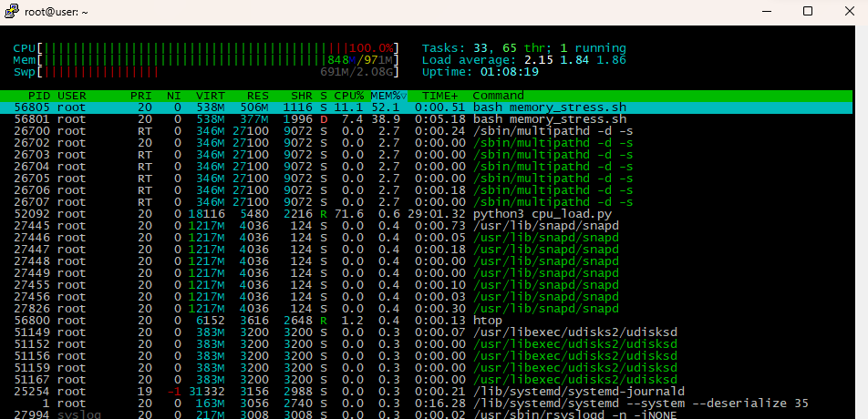Screen dimensions: 868x419
Task: Click the 100.0% CPU value
Action: pyautogui.click(x=371, y=48)
